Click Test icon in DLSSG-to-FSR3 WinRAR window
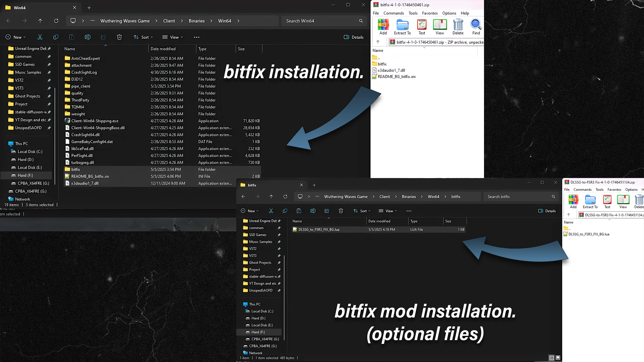The width and height of the screenshot is (644, 362). (607, 202)
